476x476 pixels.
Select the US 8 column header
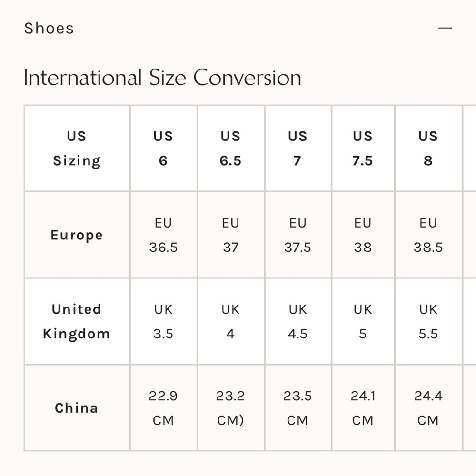point(428,149)
